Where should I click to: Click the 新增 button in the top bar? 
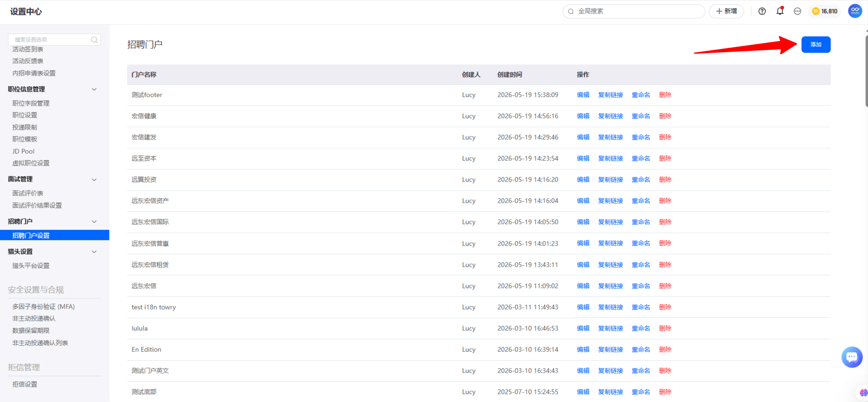tap(726, 11)
